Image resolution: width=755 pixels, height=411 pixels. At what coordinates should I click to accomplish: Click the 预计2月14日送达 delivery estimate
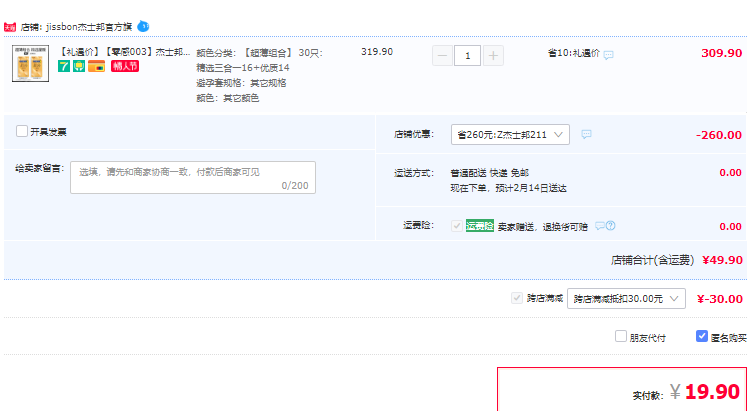532,188
